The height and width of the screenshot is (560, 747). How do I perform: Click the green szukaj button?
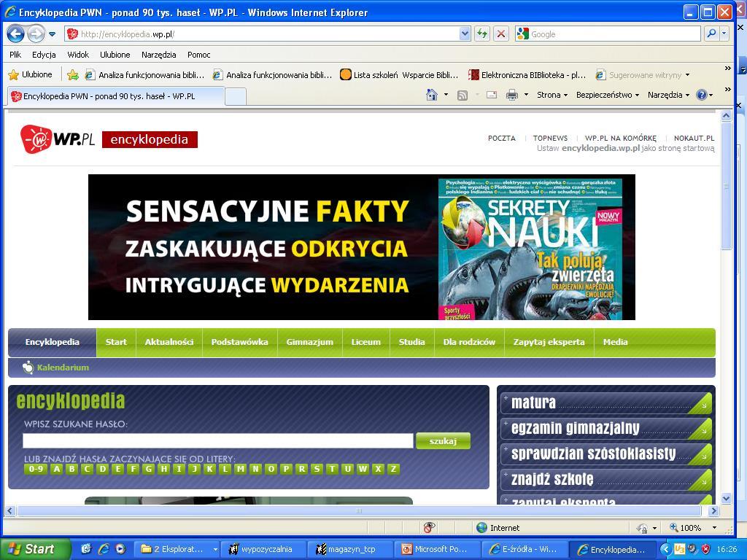point(443,441)
